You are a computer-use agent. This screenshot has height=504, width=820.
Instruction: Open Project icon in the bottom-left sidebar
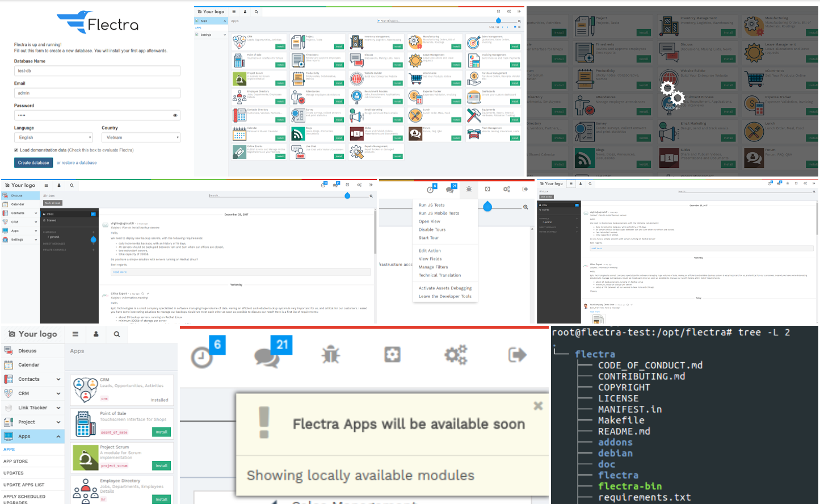pyautogui.click(x=9, y=422)
